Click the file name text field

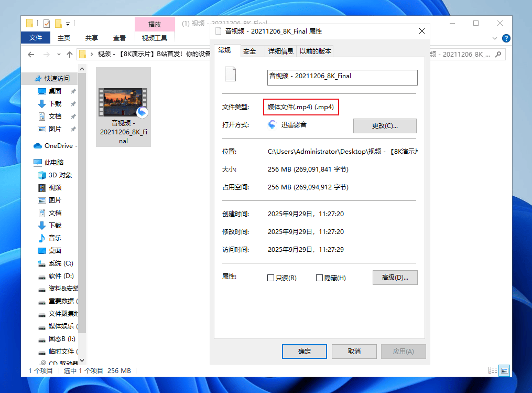[342, 77]
